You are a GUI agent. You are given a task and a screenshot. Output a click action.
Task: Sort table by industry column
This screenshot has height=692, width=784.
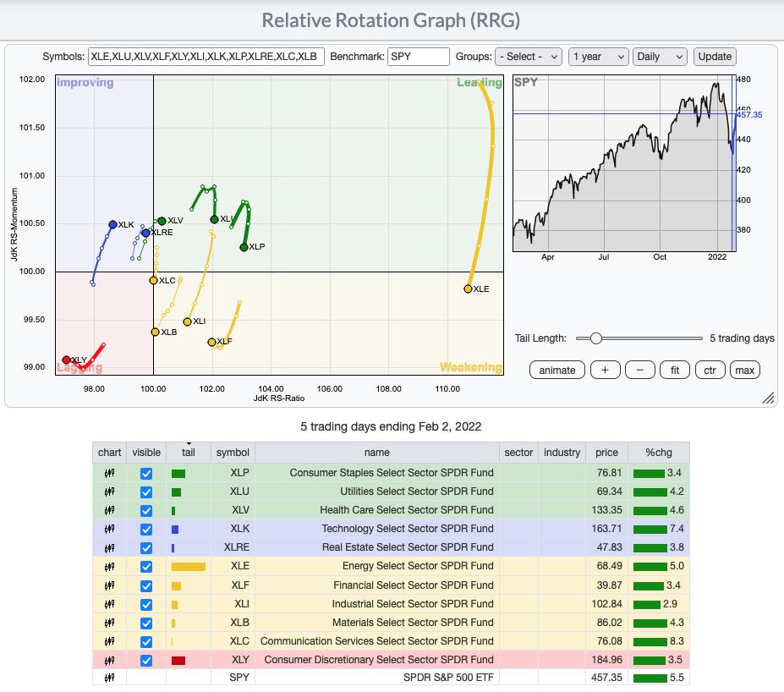click(x=562, y=453)
